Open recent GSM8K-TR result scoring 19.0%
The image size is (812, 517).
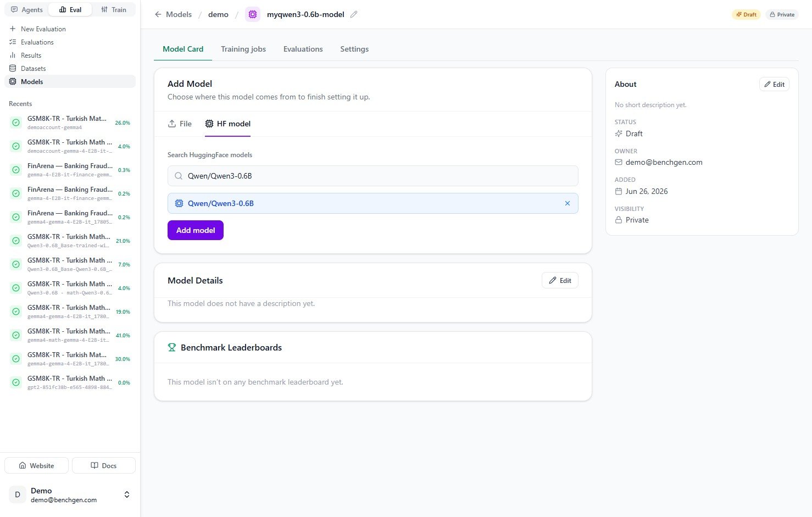pyautogui.click(x=70, y=312)
